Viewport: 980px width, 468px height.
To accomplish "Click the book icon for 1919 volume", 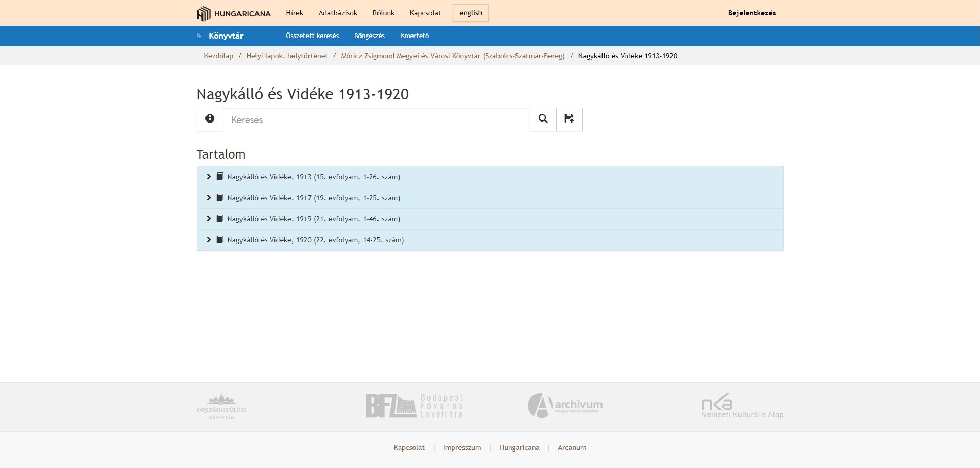I will click(220, 219).
